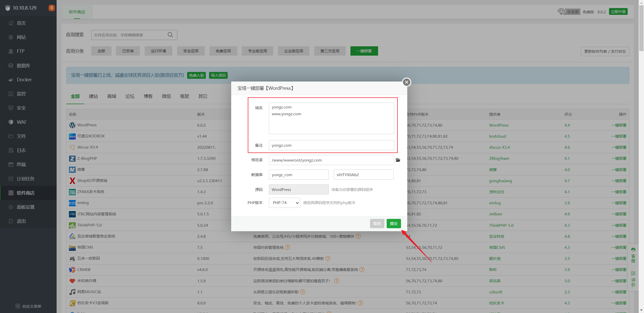This screenshot has height=313, width=644.
Task: Click the 企业版 diamond badge
Action: pyautogui.click(x=569, y=12)
